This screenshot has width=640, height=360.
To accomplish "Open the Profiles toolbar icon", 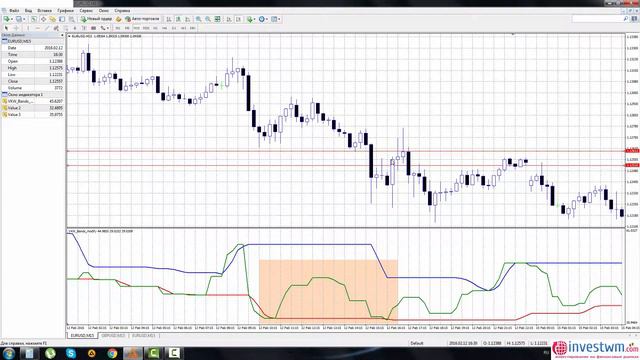I will coord(18,19).
